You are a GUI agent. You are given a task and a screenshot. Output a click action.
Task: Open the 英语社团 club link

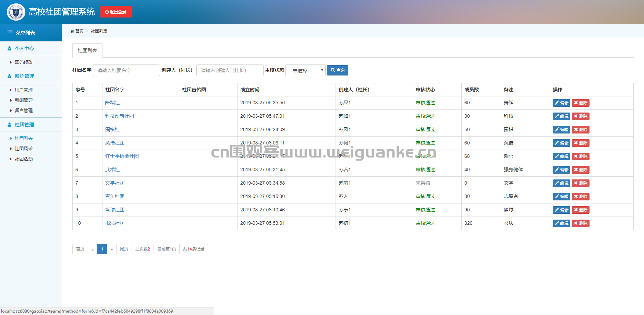115,143
